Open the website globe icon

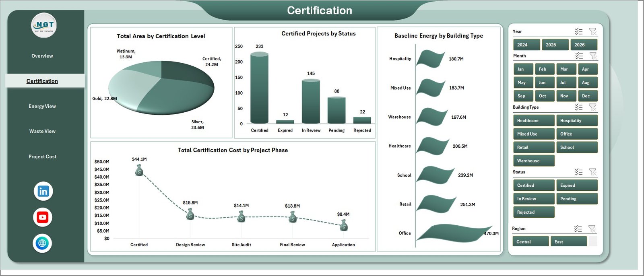(x=42, y=243)
